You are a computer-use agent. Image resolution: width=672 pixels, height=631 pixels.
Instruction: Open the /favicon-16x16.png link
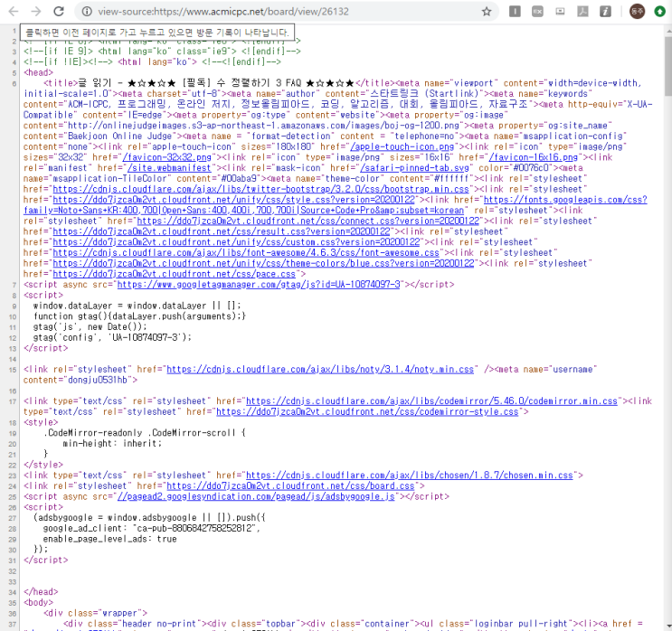click(x=533, y=157)
